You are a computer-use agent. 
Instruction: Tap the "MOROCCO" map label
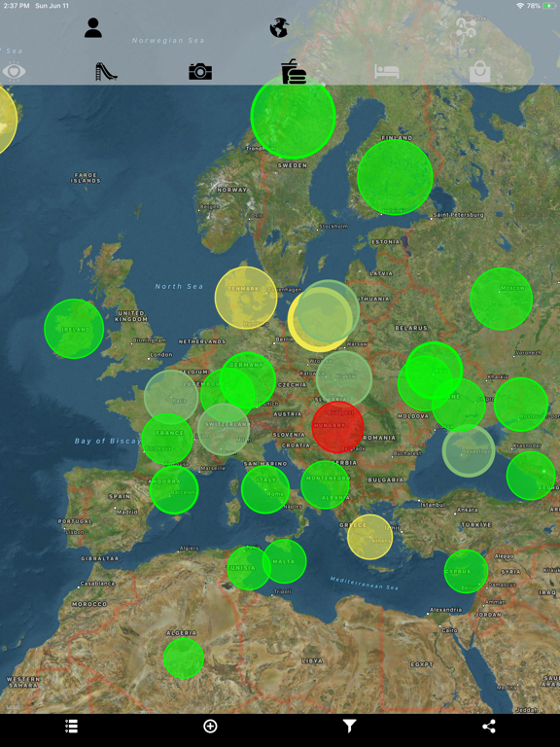pyautogui.click(x=89, y=604)
